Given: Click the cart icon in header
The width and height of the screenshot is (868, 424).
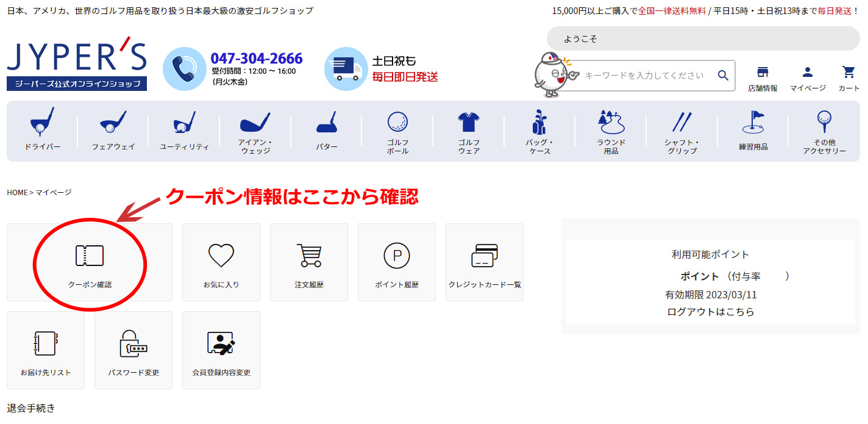Looking at the screenshot, I should click(x=848, y=73).
